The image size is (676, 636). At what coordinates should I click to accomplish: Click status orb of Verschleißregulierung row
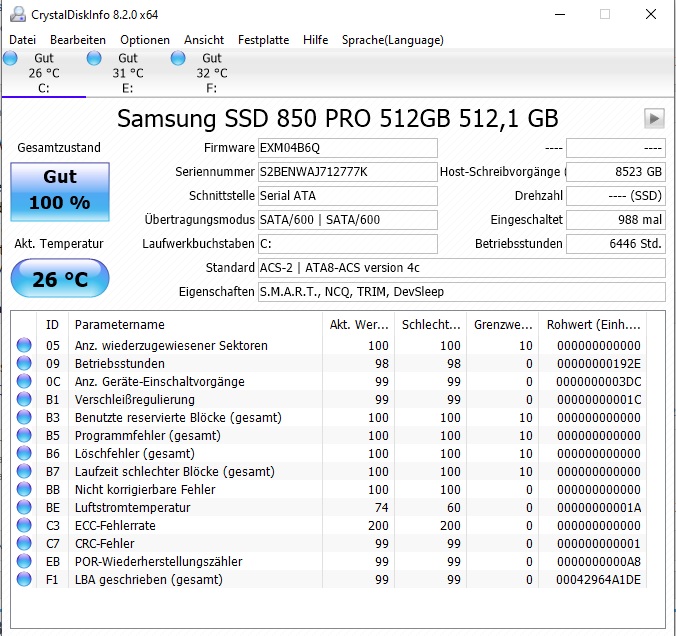pyautogui.click(x=24, y=399)
